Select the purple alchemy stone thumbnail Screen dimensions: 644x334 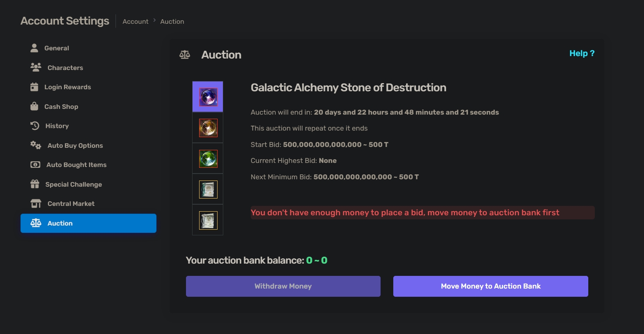[208, 97]
